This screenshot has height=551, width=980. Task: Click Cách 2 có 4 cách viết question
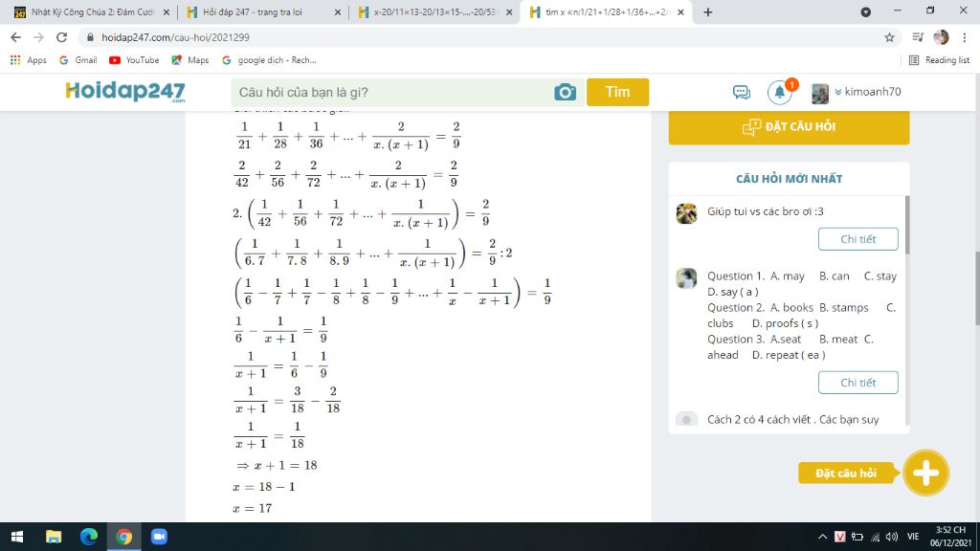coord(792,419)
